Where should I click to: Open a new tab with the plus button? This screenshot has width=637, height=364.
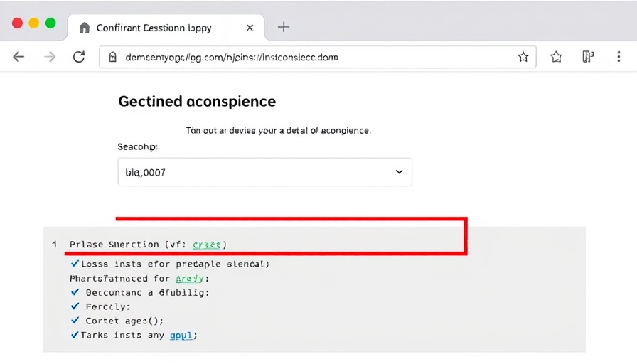click(x=284, y=27)
